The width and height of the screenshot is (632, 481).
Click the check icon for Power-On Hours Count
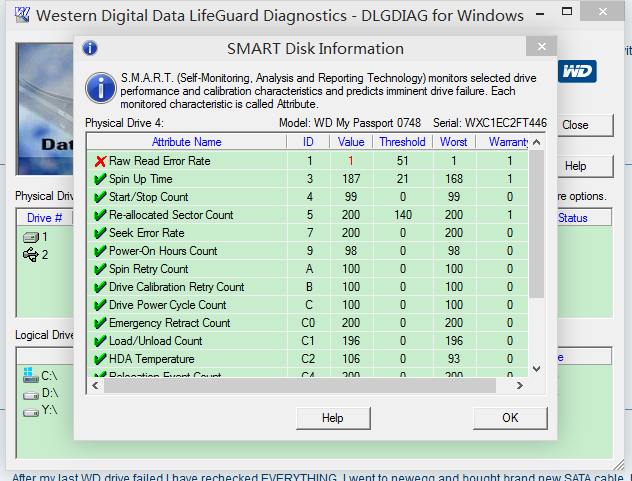coord(100,251)
